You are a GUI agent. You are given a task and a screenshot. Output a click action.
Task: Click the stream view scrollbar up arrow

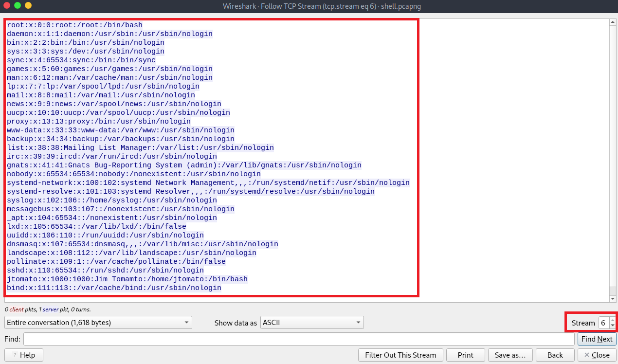pyautogui.click(x=613, y=22)
